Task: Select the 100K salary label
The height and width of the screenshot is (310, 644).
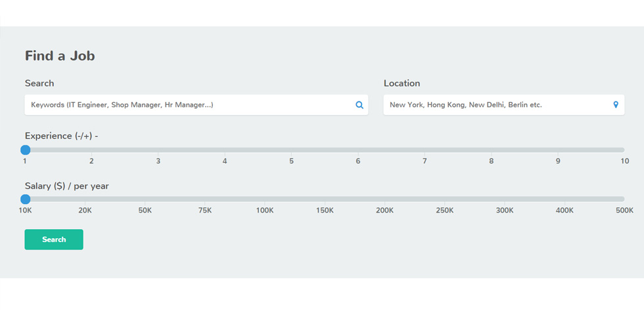Action: coord(265,211)
